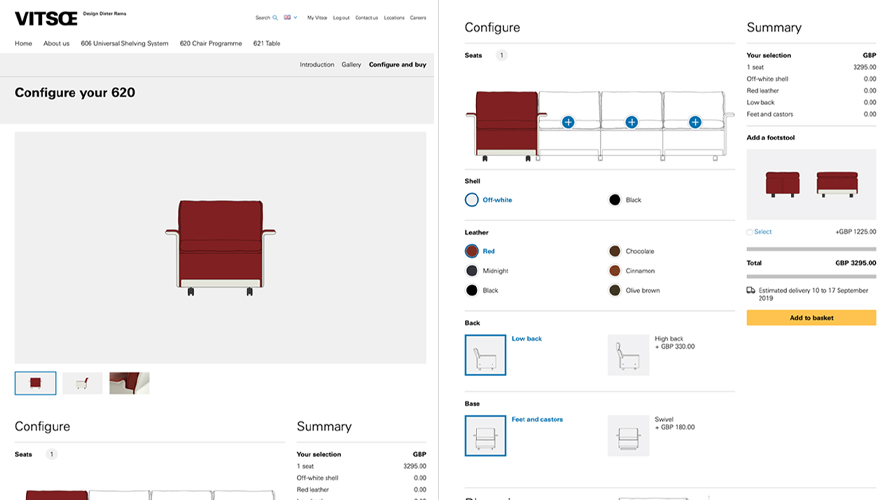Click the Low back label
This screenshot has height=500, width=888.
click(527, 339)
